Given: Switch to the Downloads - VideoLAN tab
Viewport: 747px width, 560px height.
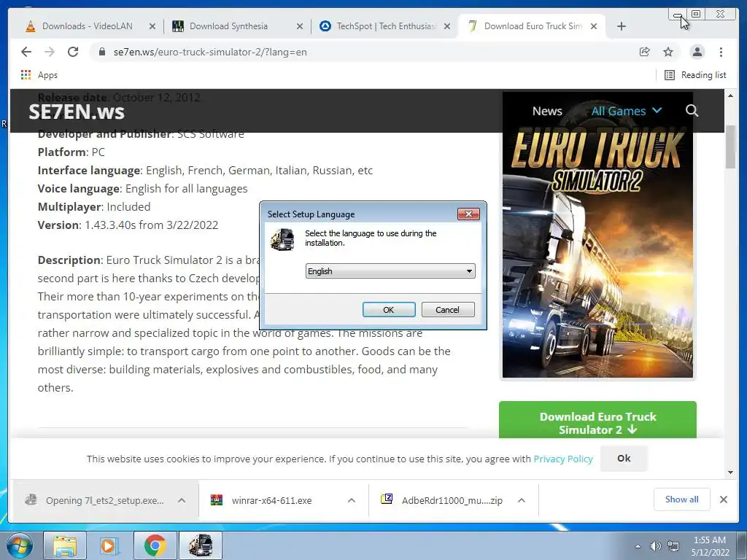Looking at the screenshot, I should pyautogui.click(x=87, y=26).
